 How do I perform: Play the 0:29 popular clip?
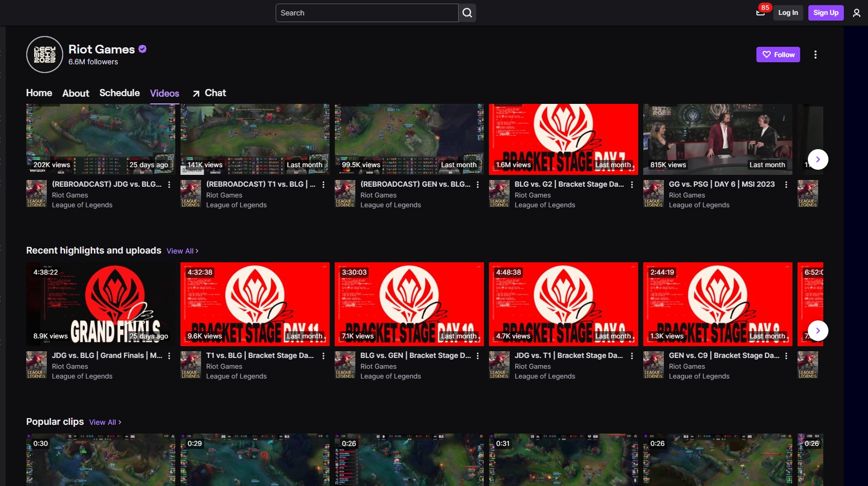(255, 460)
